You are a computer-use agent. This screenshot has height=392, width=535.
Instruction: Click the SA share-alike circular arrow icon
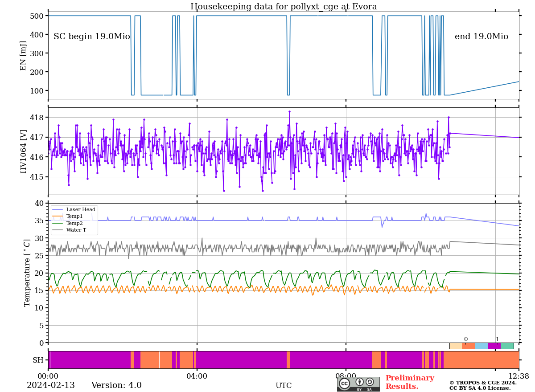[x=370, y=382]
